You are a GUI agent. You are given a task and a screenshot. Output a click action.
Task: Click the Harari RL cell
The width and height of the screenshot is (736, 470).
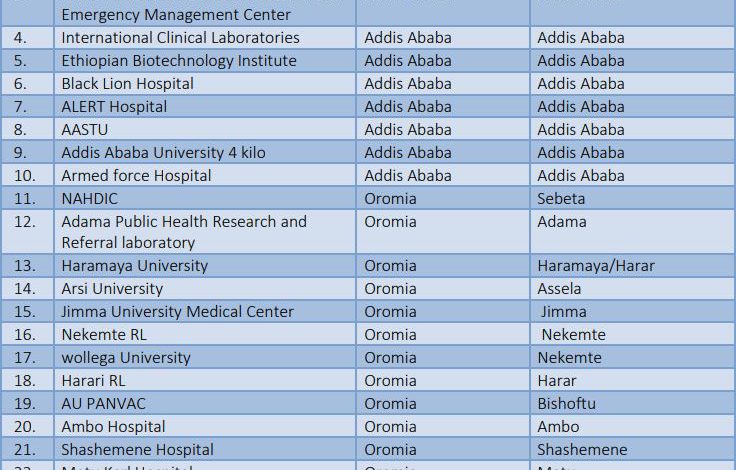pos(205,381)
